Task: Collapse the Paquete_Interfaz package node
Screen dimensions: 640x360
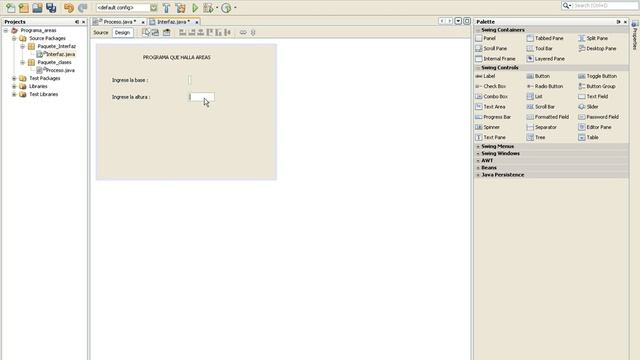Action: click(22, 47)
